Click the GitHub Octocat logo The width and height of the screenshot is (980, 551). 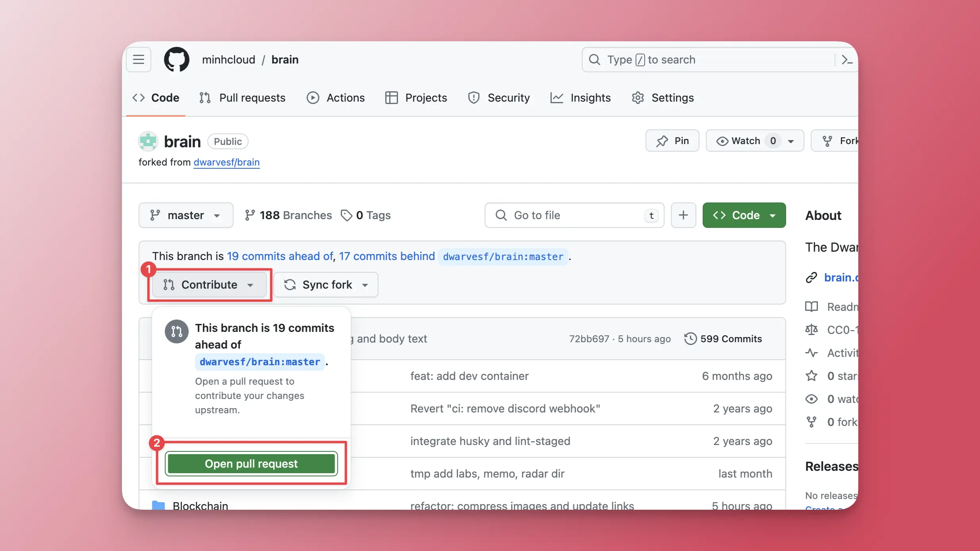[x=176, y=60]
